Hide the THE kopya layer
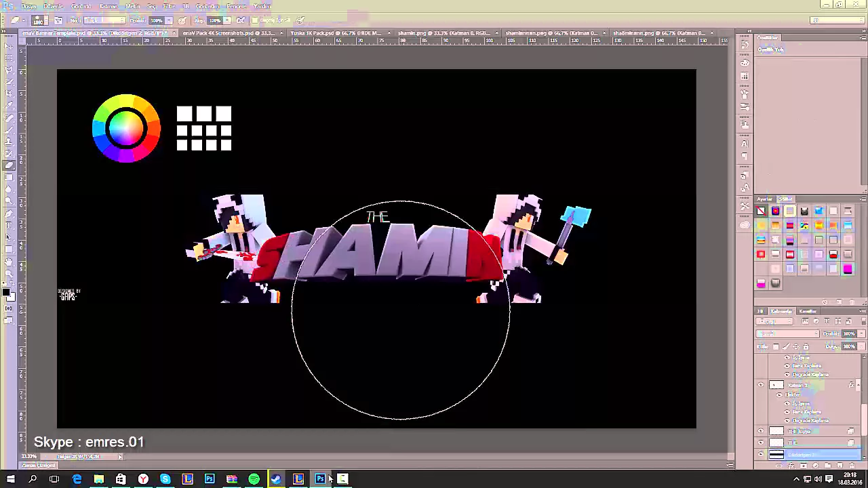The image size is (868, 488). 760,431
